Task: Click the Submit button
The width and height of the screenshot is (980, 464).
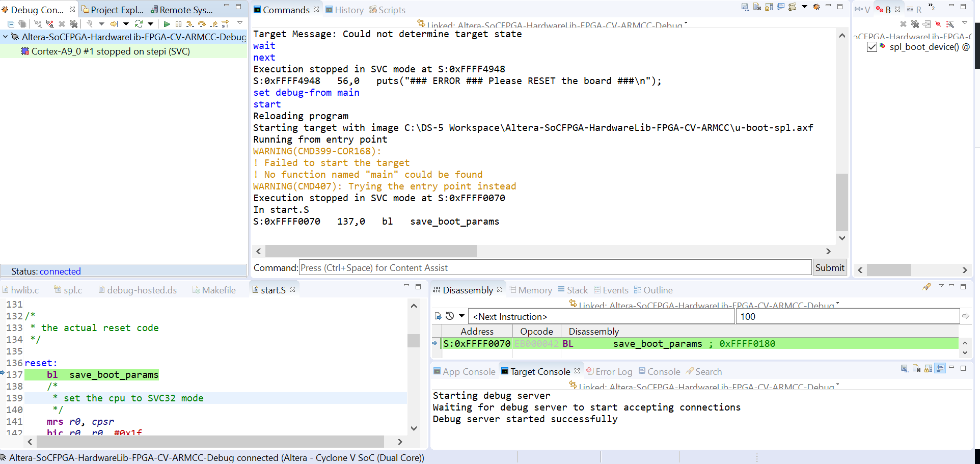Action: (x=829, y=268)
